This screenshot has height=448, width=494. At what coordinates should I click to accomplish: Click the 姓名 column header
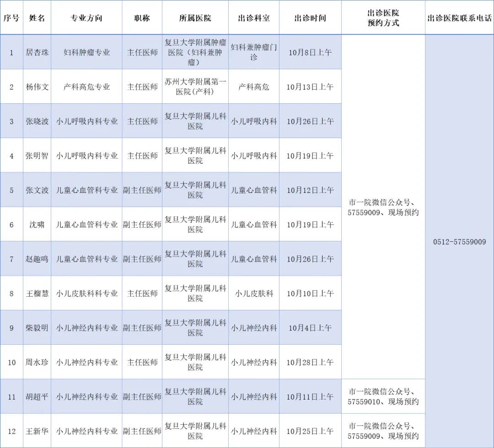[x=37, y=18]
